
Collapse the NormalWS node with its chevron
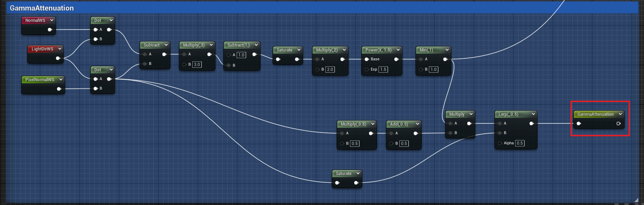52,20
